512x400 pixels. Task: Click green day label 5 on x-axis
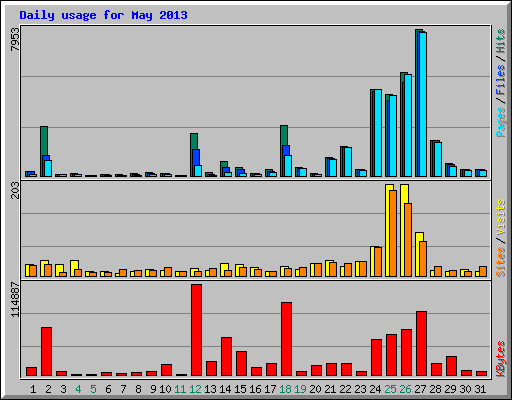(93, 389)
